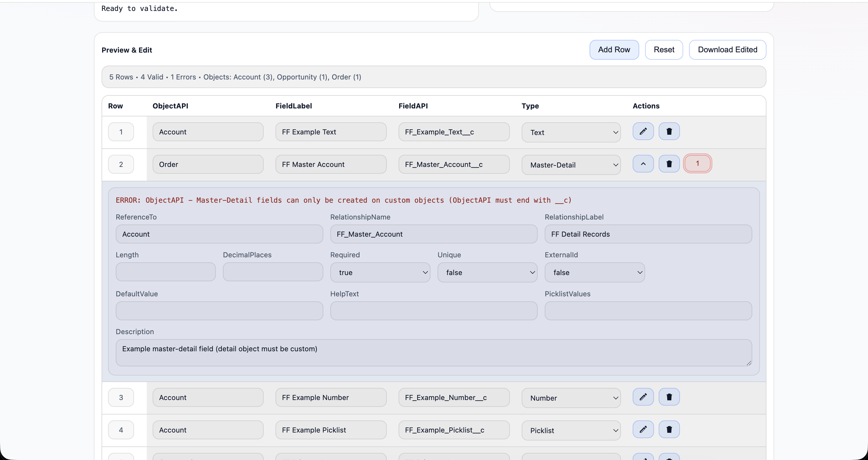Click the FieldAPI field FF_Example_Number__c

pos(454,397)
